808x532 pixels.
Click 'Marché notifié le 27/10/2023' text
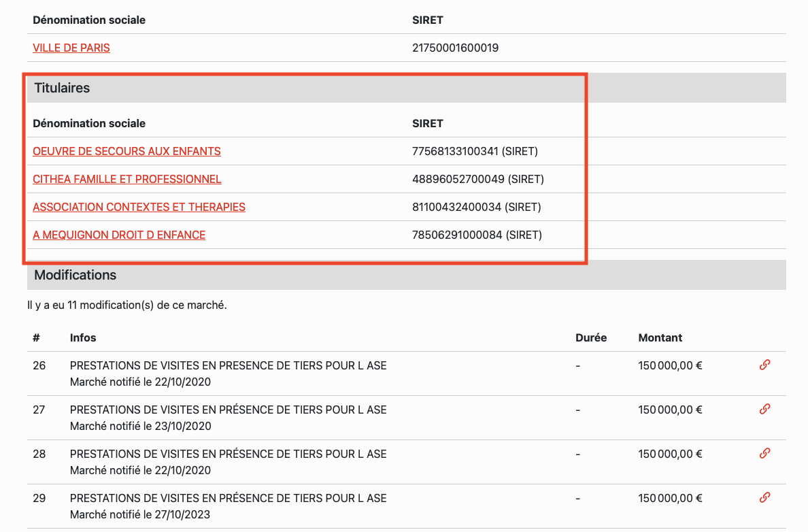tap(140, 514)
